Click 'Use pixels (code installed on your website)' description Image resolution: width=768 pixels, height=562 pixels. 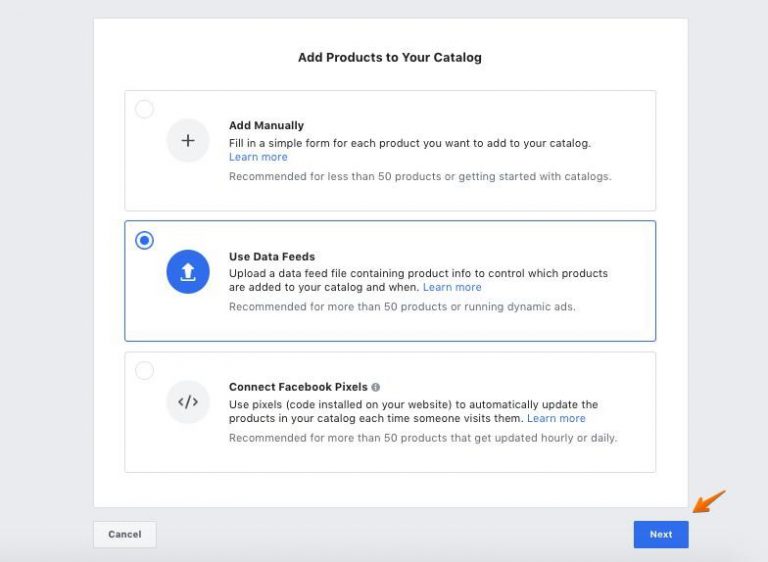[x=413, y=412]
